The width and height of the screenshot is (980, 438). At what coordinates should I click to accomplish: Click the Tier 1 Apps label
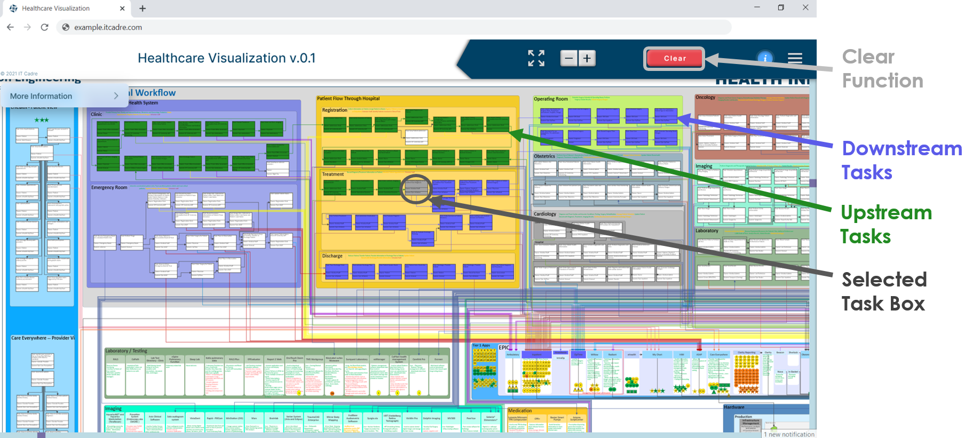pyautogui.click(x=481, y=345)
